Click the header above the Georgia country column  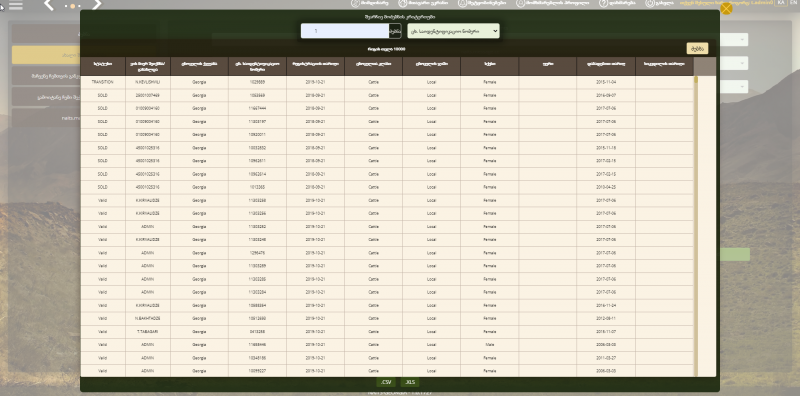[199, 66]
